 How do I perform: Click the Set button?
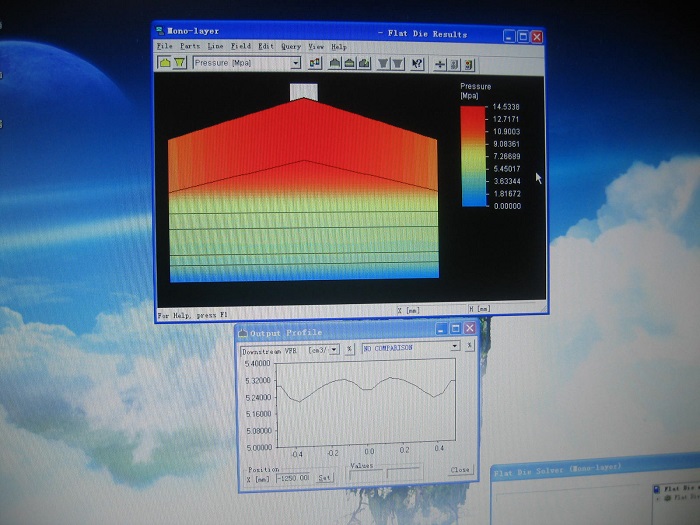pos(325,478)
